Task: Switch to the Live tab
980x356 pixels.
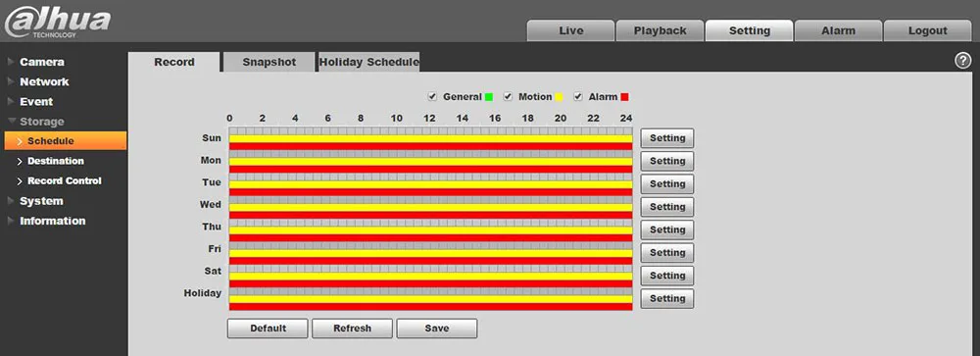Action: [570, 30]
